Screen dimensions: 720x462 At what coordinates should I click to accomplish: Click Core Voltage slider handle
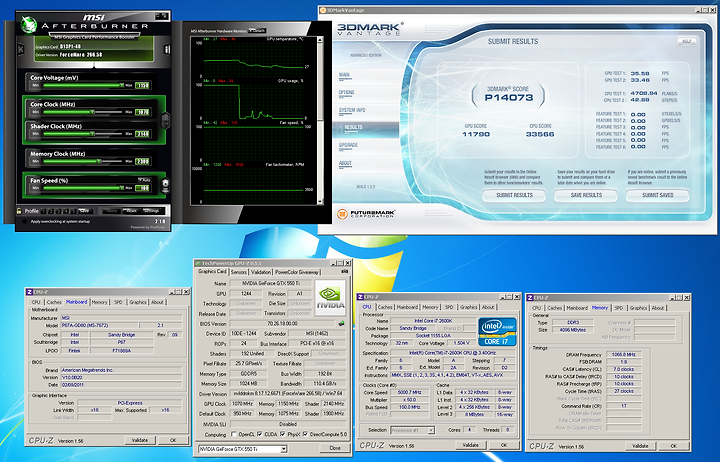coord(121,85)
